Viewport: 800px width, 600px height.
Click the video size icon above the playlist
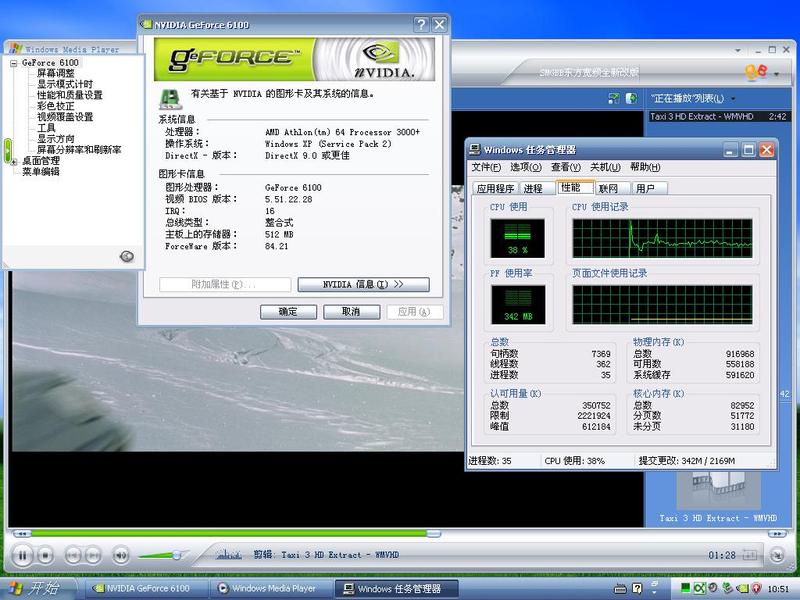pos(614,98)
